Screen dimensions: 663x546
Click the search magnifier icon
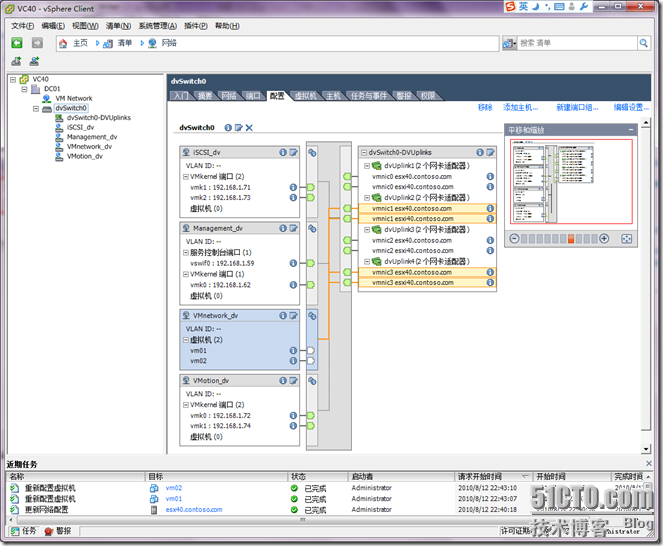pos(643,43)
